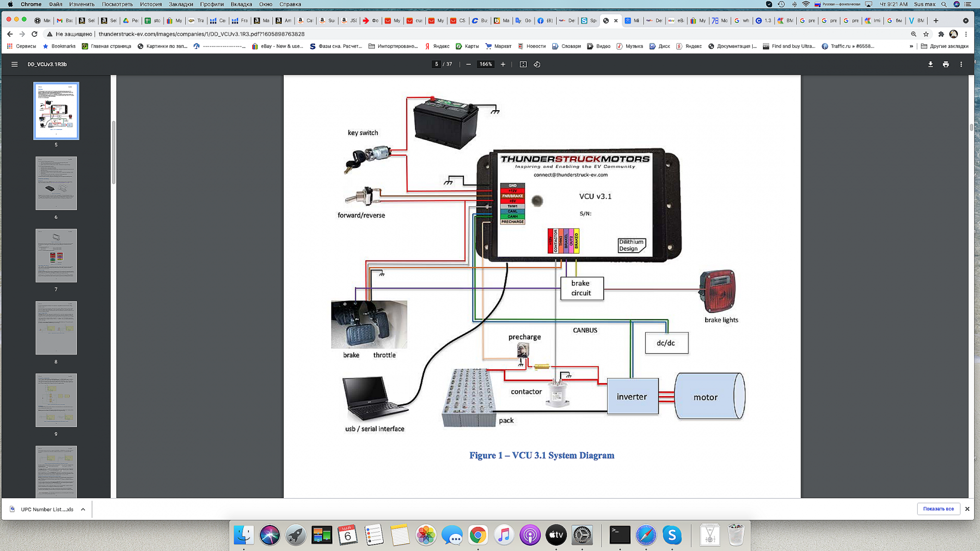
Task: Open Chrome three-dot menu
Action: tap(966, 34)
